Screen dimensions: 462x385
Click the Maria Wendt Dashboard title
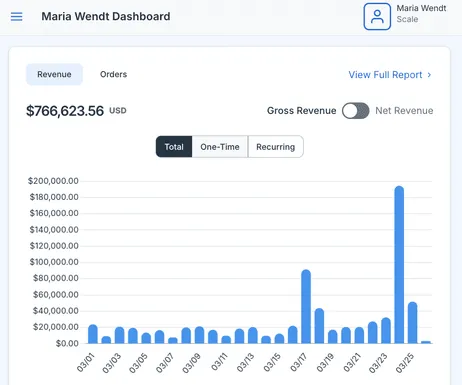click(106, 16)
